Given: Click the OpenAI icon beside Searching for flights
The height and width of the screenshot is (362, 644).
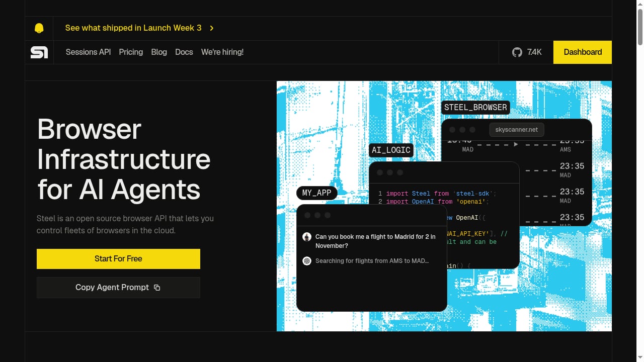Looking at the screenshot, I should 307,261.
